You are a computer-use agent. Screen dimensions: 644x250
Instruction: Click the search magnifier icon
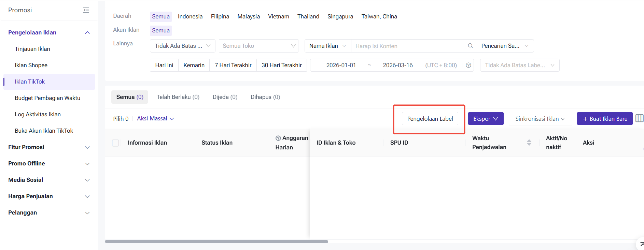click(470, 46)
